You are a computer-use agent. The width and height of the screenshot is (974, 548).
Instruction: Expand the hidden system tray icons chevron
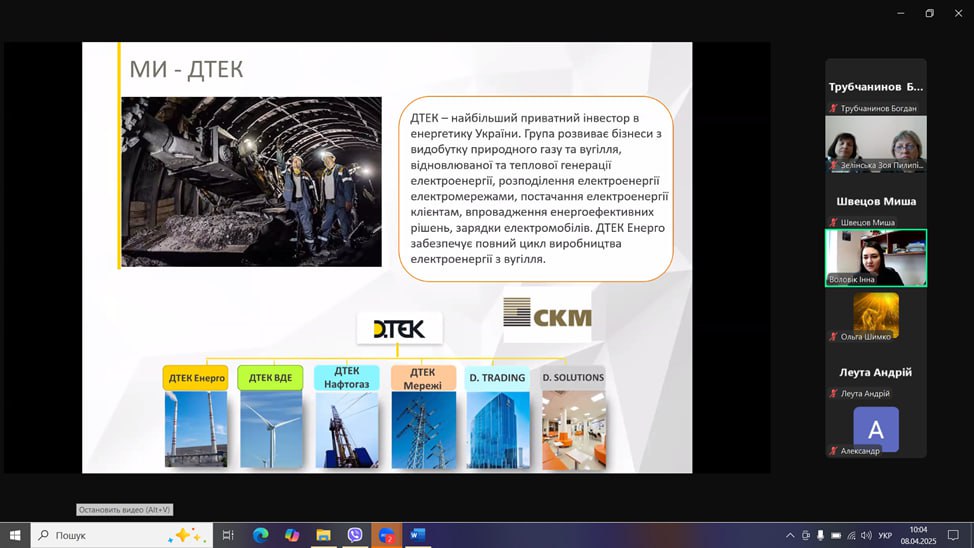(790, 535)
